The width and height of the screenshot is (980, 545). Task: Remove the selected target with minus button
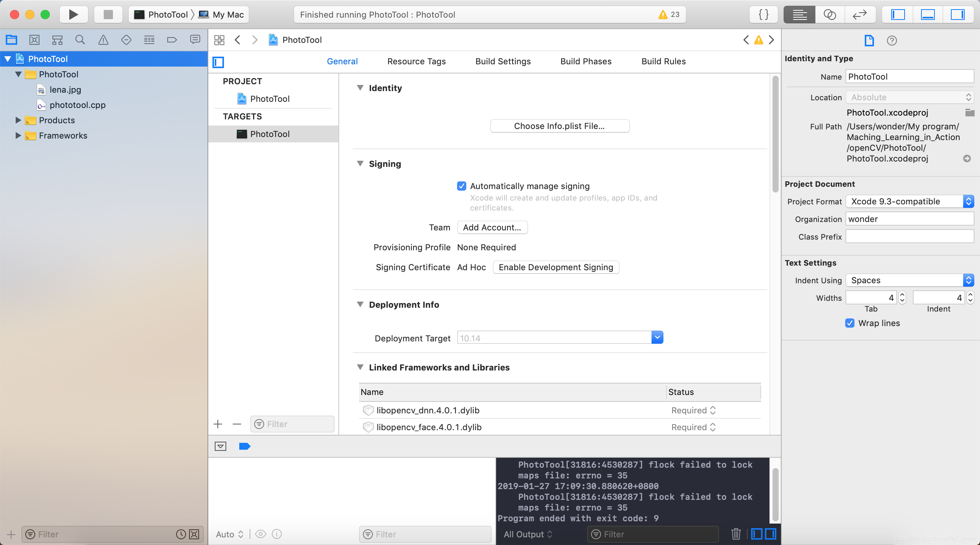[237, 424]
